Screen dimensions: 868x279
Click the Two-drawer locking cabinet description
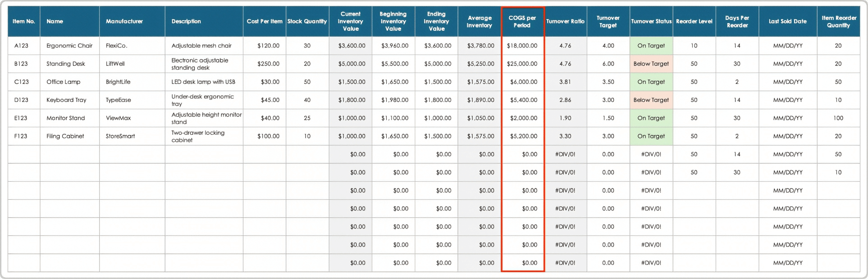pos(198,136)
